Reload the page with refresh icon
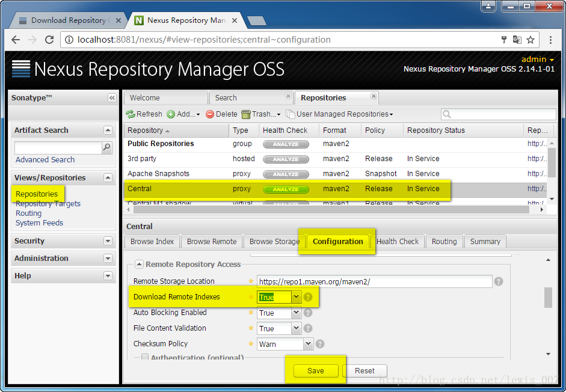566x392 pixels. pos(49,40)
